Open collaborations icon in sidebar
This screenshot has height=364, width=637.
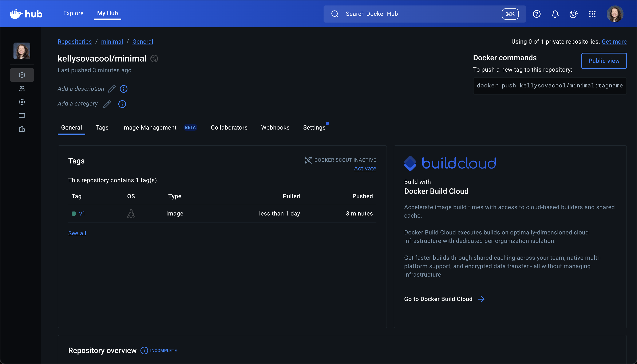22,88
